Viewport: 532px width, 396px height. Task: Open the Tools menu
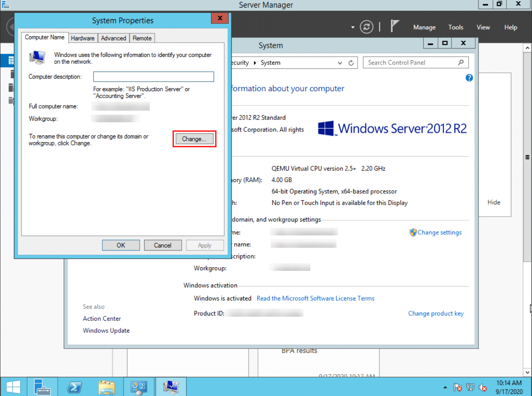click(x=456, y=27)
